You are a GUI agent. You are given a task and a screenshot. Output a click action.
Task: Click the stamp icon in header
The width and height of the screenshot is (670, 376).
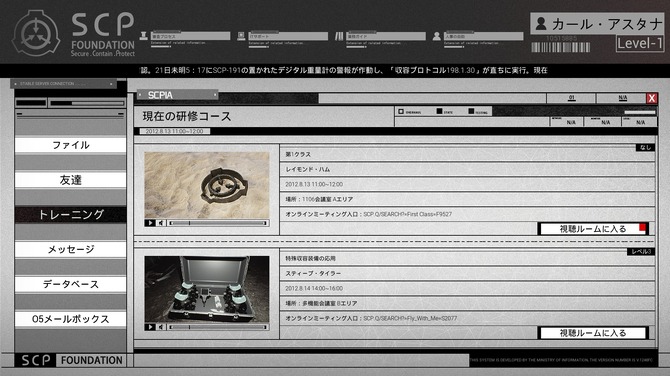(144, 36)
